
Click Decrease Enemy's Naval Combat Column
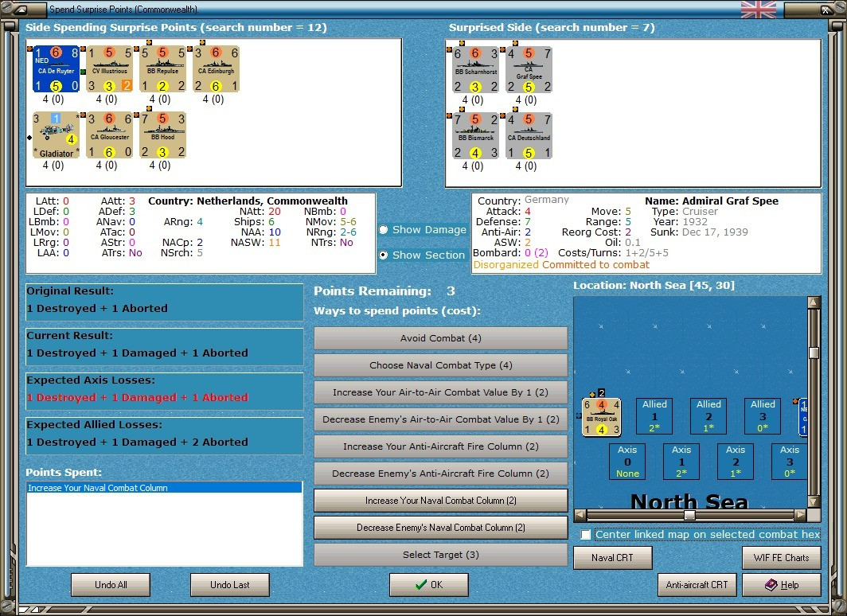[x=440, y=528]
